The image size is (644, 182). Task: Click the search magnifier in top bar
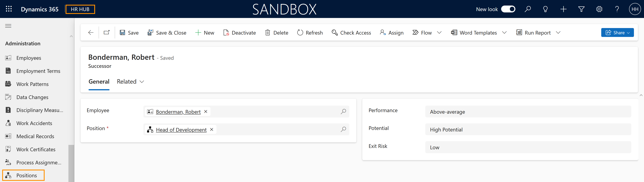pos(527,9)
